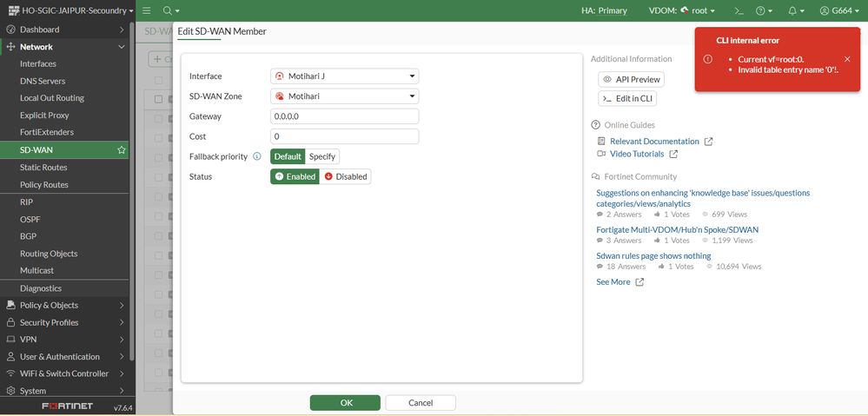Expand the VPN menu chevron
This screenshot has width=868, height=416.
122,340
